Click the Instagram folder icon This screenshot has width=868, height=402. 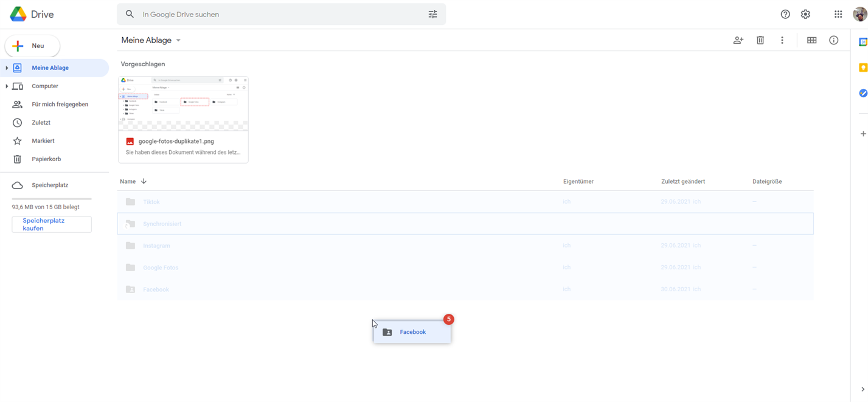pos(130,246)
